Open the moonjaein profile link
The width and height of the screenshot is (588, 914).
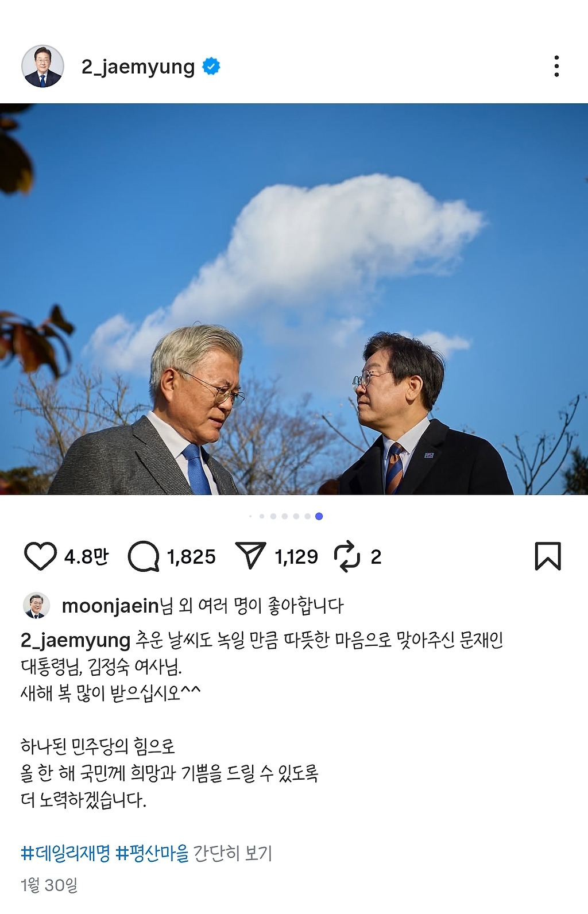pos(110,606)
